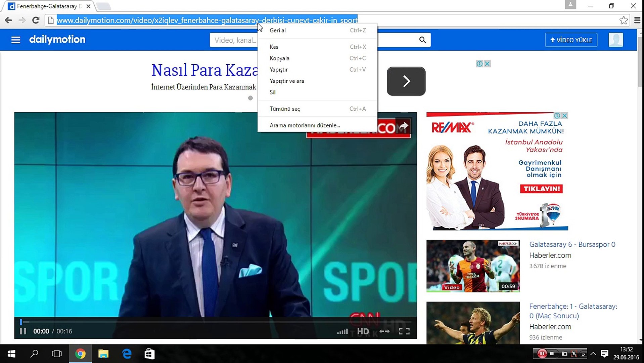
Task: Click the Chrome icon on the taskbar
Action: pyautogui.click(x=80, y=354)
